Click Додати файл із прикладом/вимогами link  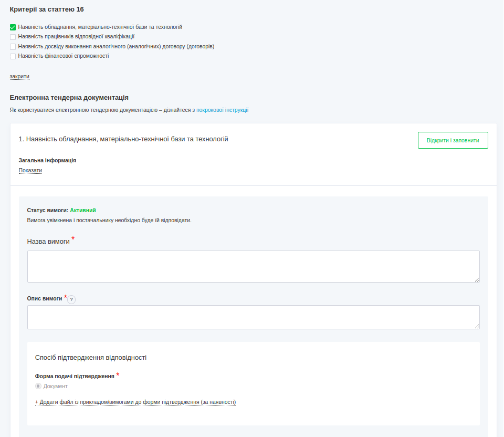pyautogui.click(x=135, y=402)
